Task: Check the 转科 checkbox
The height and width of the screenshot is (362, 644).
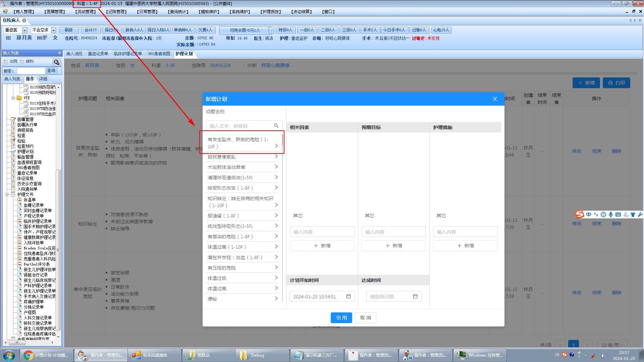Action: pyautogui.click(x=22, y=62)
